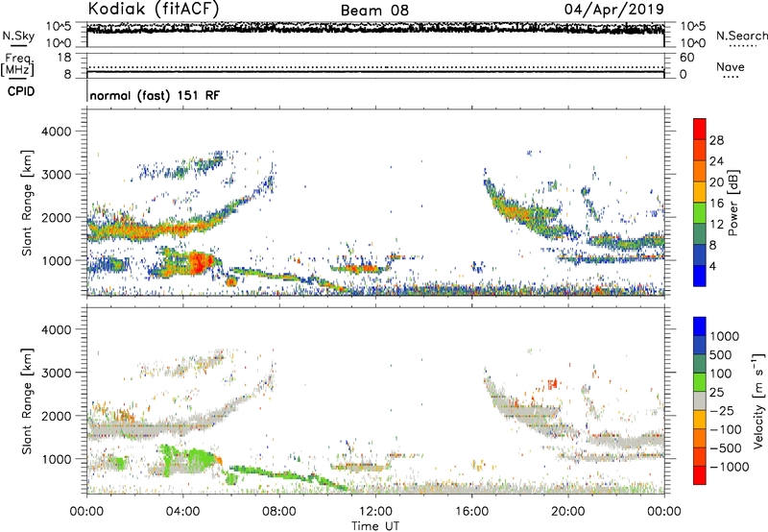Image resolution: width=768 pixels, height=532 pixels.
Task: Click the '4000' tick on power panel
Action: tap(57, 132)
